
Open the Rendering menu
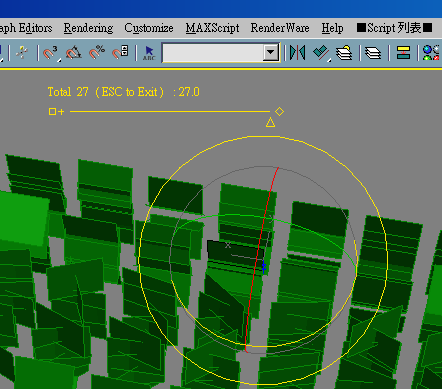coord(88,28)
